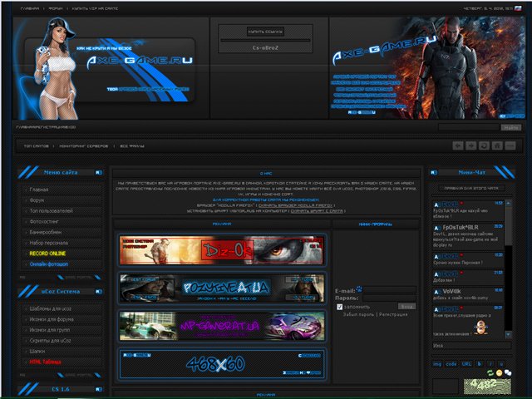Open the Pozykiv.at.ua banner
532x399 pixels.
coord(222,288)
